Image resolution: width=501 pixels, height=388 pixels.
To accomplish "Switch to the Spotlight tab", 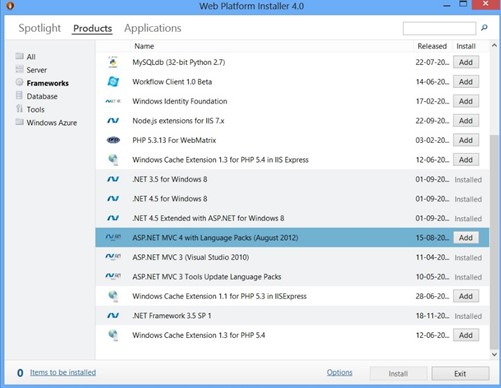I will 40,28.
